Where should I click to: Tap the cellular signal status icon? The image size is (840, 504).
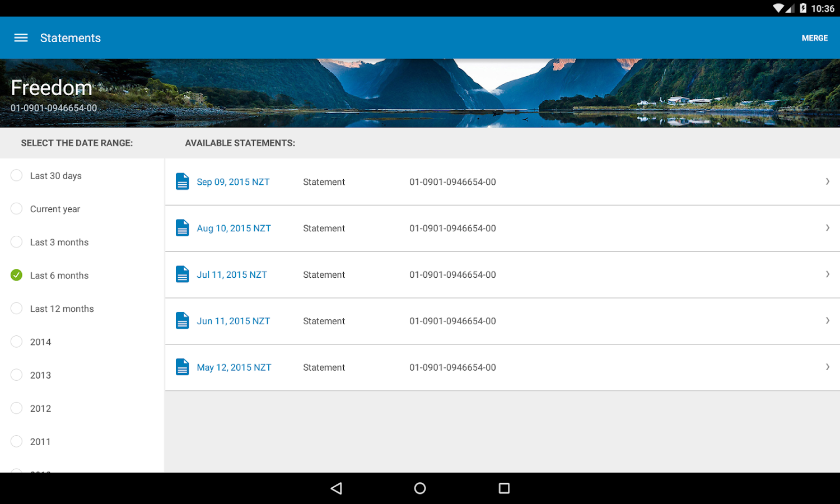790,8
